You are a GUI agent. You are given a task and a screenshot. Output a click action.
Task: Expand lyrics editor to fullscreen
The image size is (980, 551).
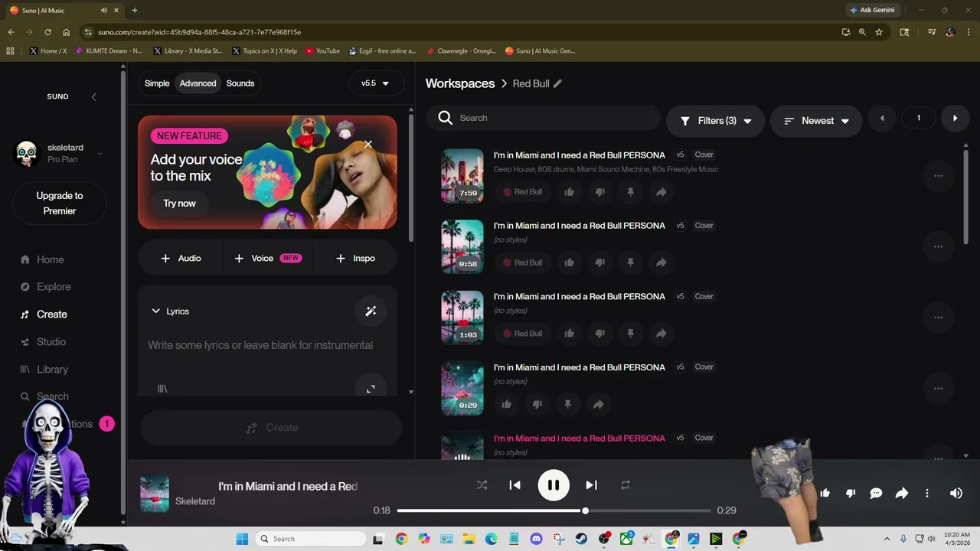(371, 389)
